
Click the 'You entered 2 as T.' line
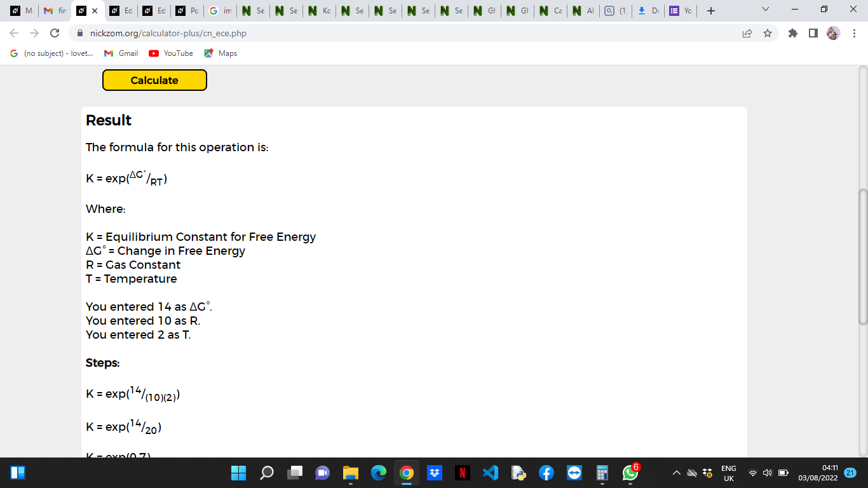click(139, 335)
